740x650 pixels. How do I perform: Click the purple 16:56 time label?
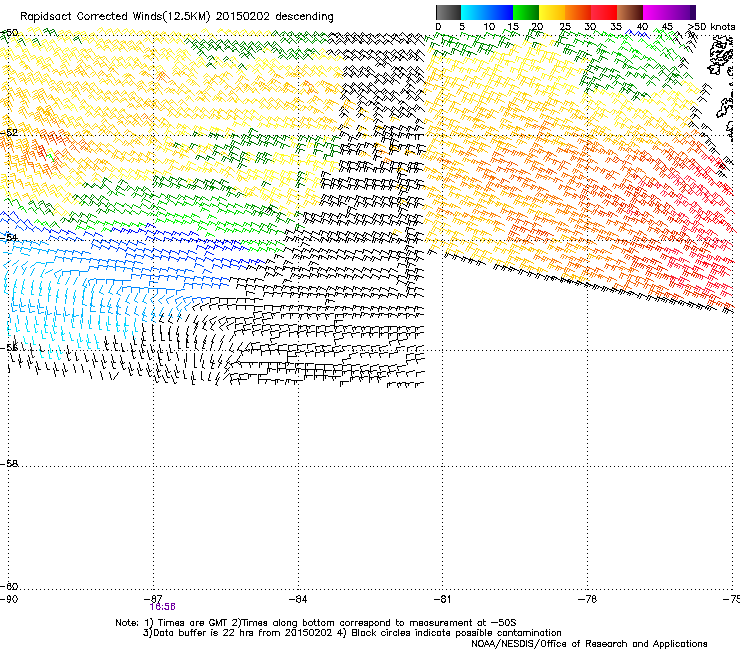pos(163,607)
